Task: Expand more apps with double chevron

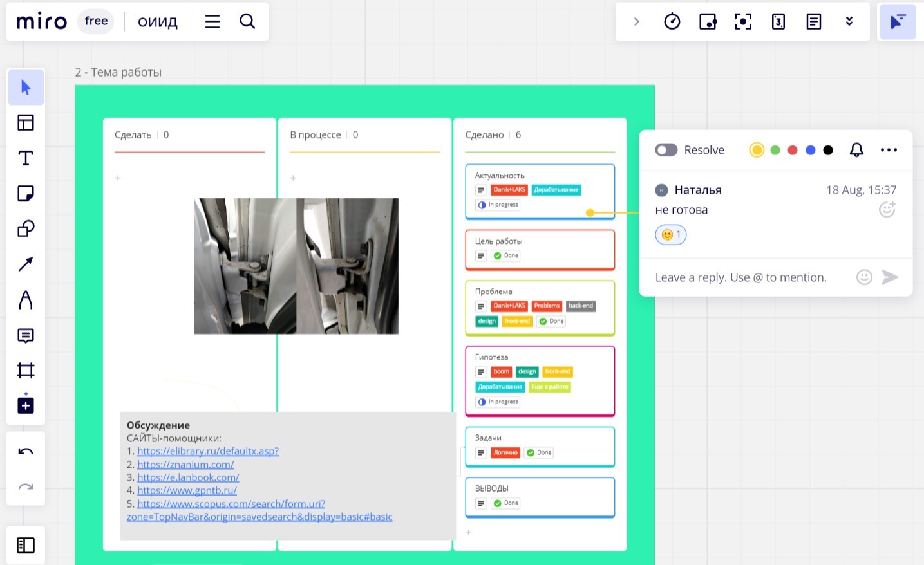Action: pyautogui.click(x=849, y=22)
